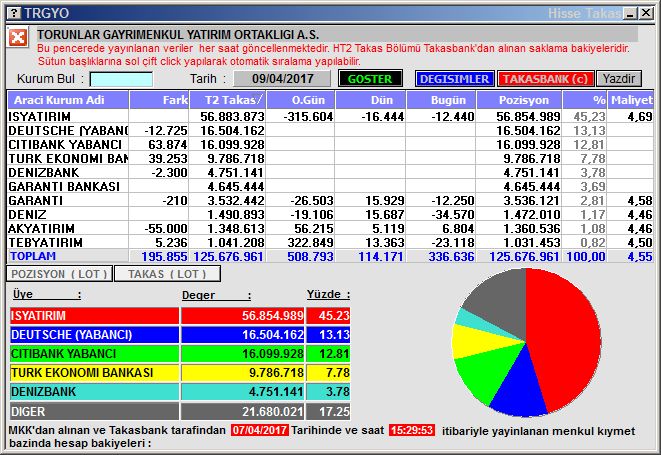Sort by Dün column header
661x455 pixels.
tap(371, 100)
